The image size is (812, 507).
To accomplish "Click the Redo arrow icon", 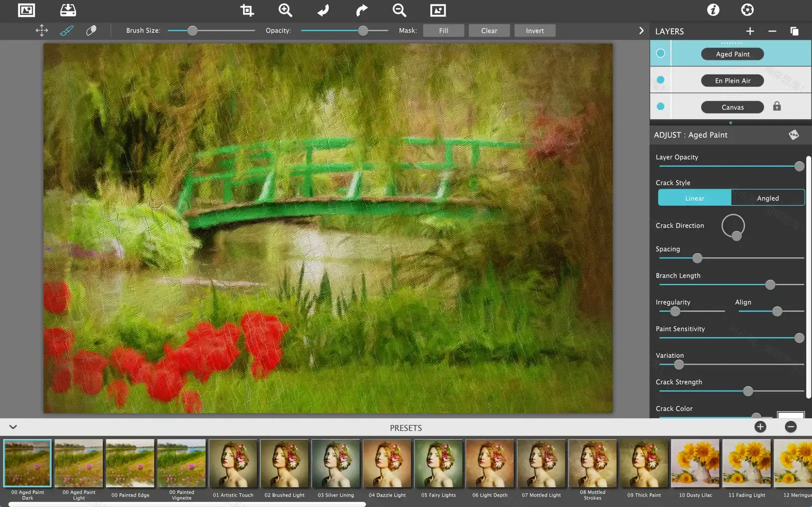I will (x=361, y=10).
